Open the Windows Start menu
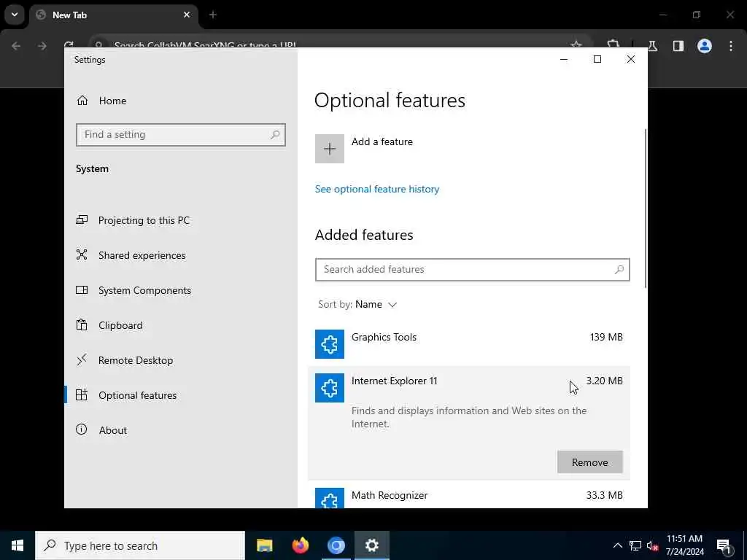 18,545
